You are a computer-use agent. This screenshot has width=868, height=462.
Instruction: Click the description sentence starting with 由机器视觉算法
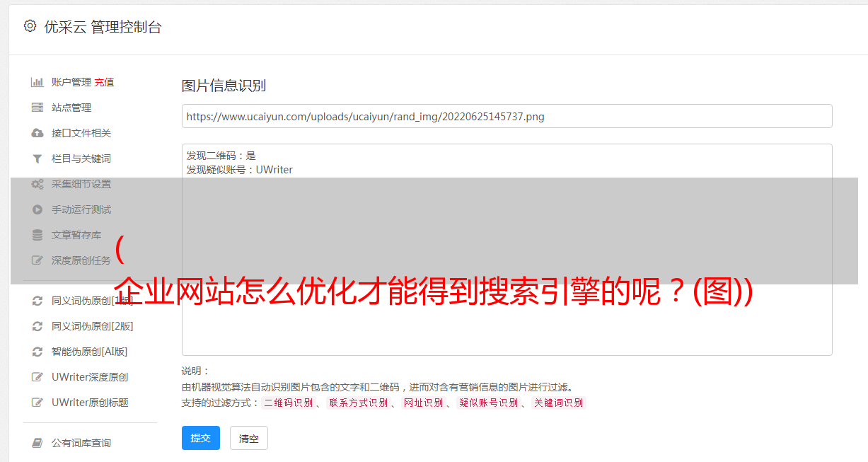pos(377,387)
